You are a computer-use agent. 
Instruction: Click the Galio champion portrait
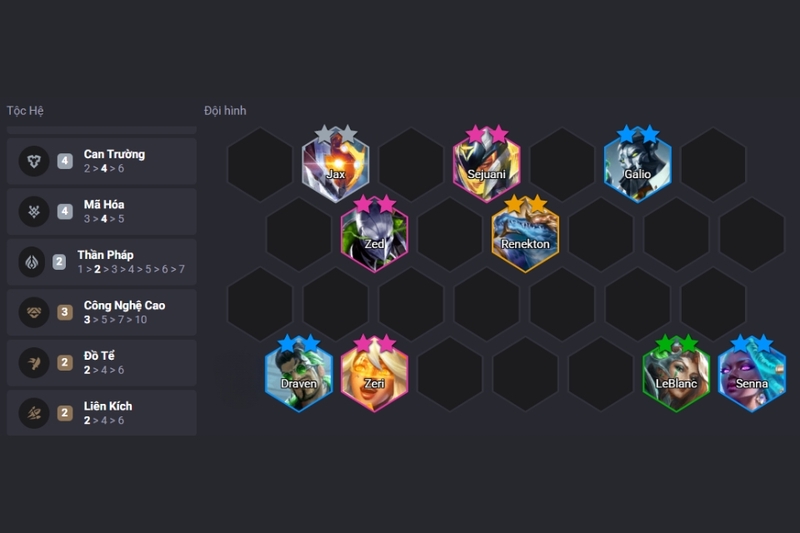click(637, 164)
